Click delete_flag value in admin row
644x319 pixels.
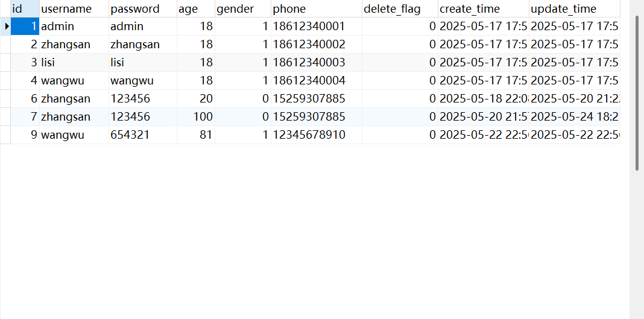point(400,27)
